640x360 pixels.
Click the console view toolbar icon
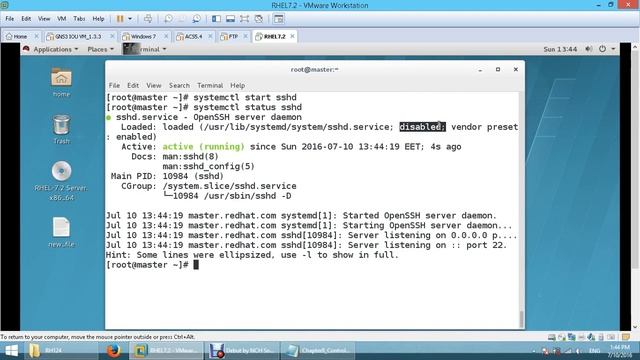pos(279,19)
